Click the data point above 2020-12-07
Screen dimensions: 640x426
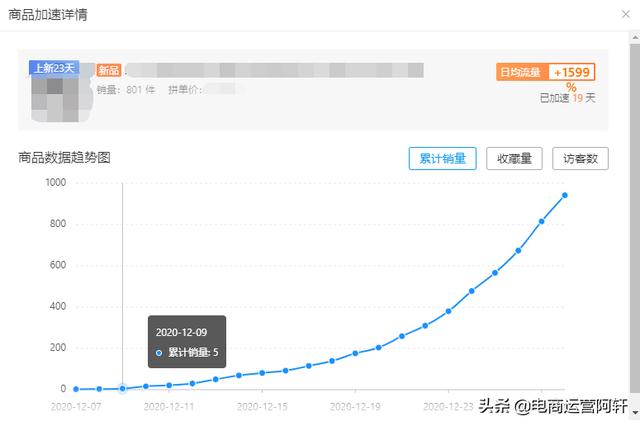76,389
